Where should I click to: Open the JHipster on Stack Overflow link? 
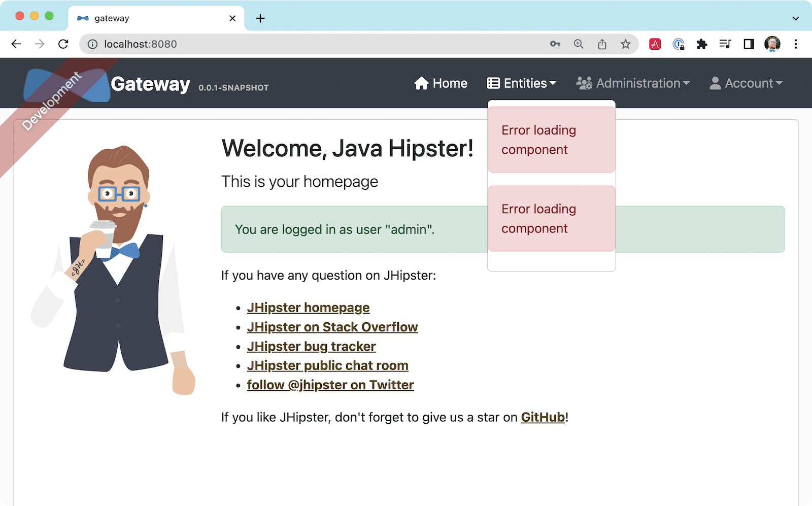(332, 327)
